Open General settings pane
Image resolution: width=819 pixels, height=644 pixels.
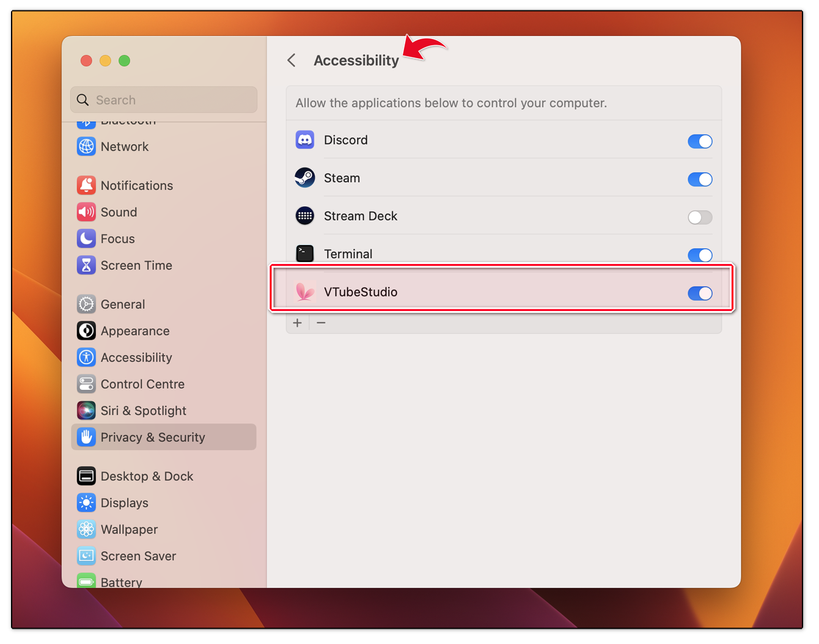tap(163, 304)
